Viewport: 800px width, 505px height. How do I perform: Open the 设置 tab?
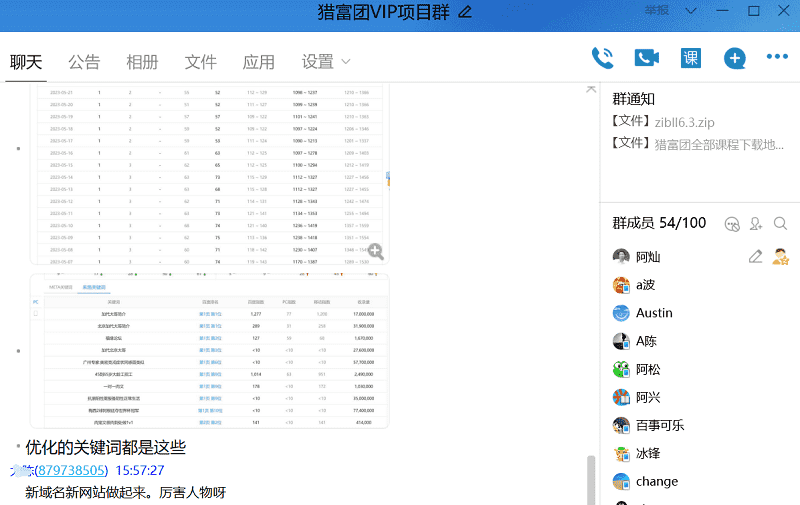click(317, 62)
